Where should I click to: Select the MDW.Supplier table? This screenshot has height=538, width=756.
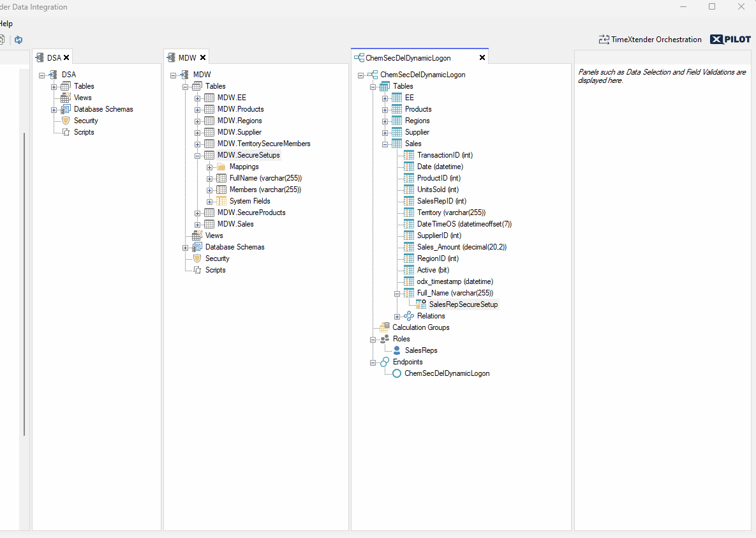click(x=239, y=132)
